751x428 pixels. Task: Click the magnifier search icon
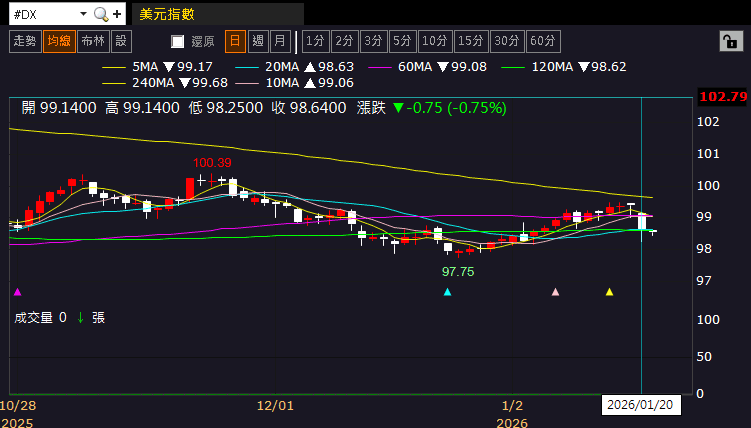click(101, 14)
